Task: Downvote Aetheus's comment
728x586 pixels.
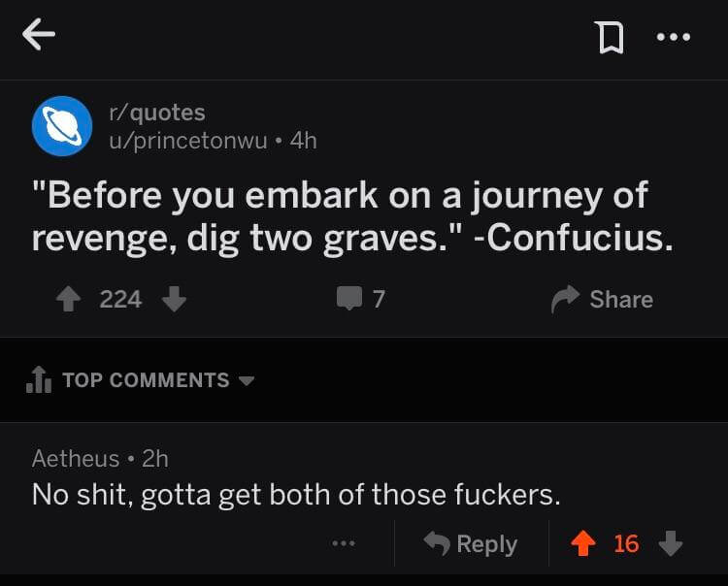Action: (671, 543)
